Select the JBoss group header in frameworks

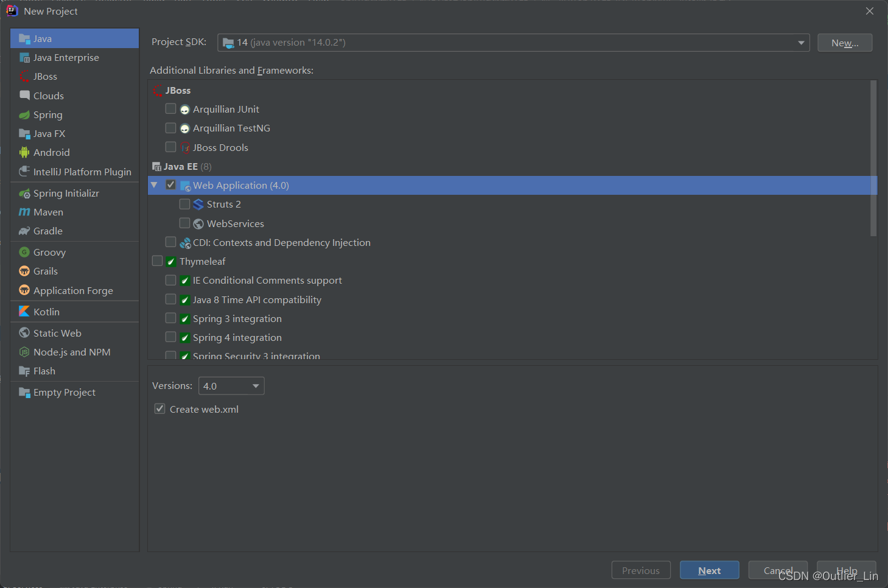(512, 90)
